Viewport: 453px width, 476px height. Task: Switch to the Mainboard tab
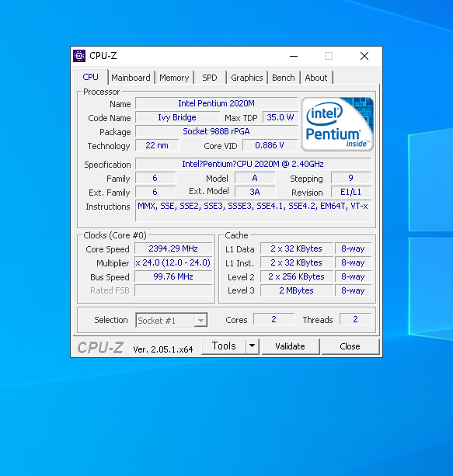pyautogui.click(x=131, y=78)
